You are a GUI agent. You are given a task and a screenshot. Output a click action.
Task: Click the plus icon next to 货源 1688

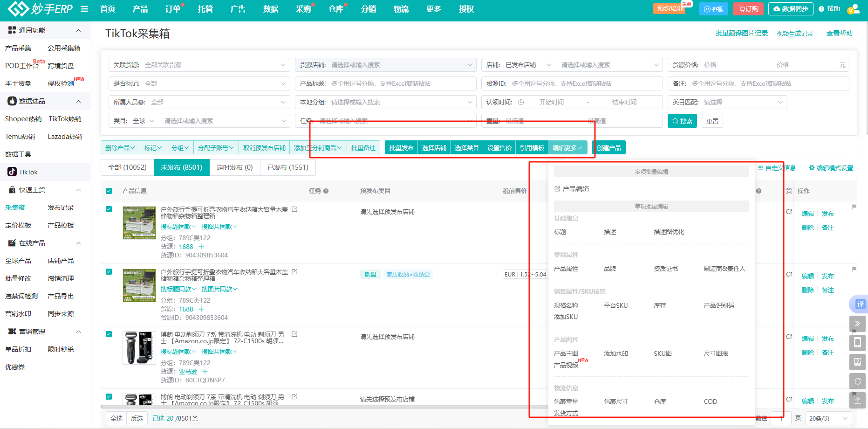point(201,247)
